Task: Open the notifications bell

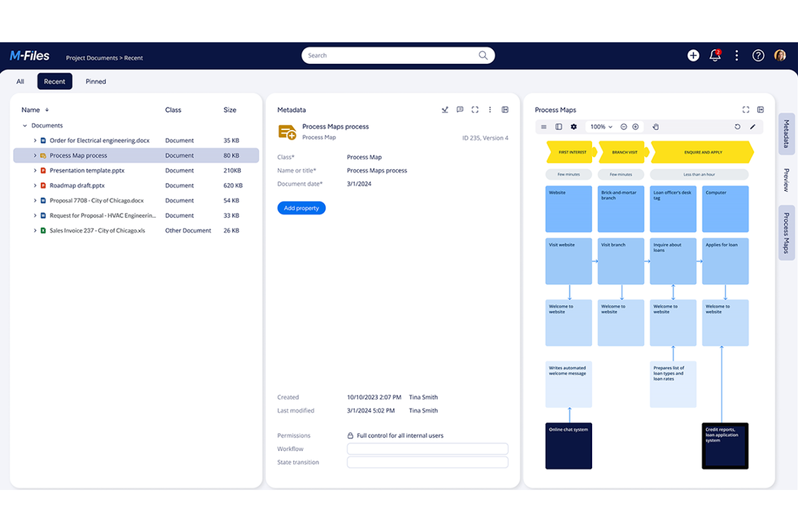Action: [715, 55]
